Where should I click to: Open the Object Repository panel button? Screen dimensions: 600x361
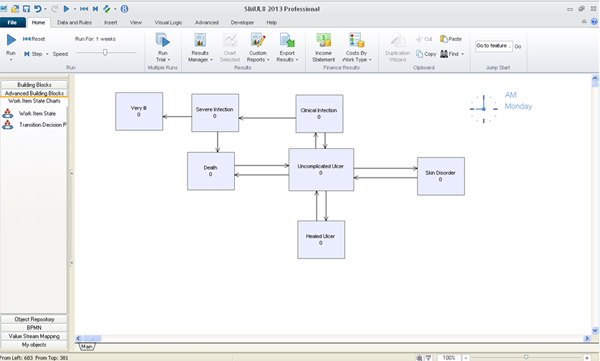34,319
